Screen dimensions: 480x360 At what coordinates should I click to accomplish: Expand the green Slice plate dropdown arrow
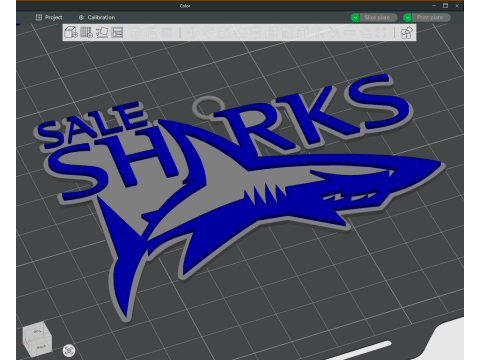pyautogui.click(x=355, y=17)
